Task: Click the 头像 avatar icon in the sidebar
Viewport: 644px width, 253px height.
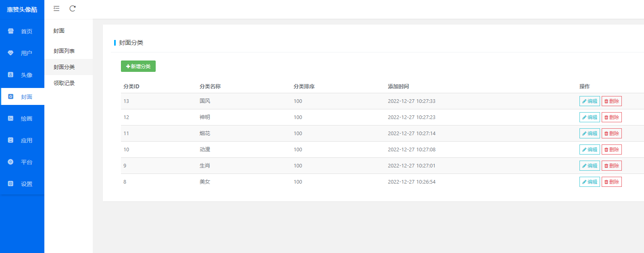Action: point(11,75)
